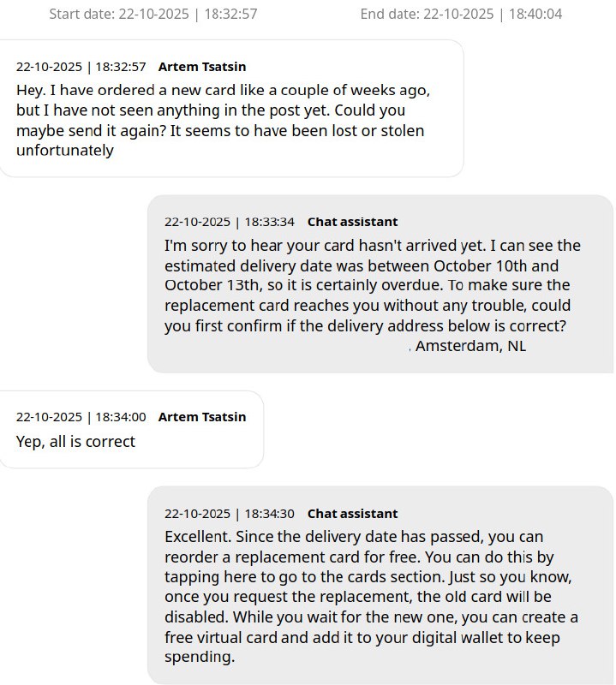The image size is (616, 685).
Task: Click the "lost or stolen" phrase in first message
Action: 381,130
